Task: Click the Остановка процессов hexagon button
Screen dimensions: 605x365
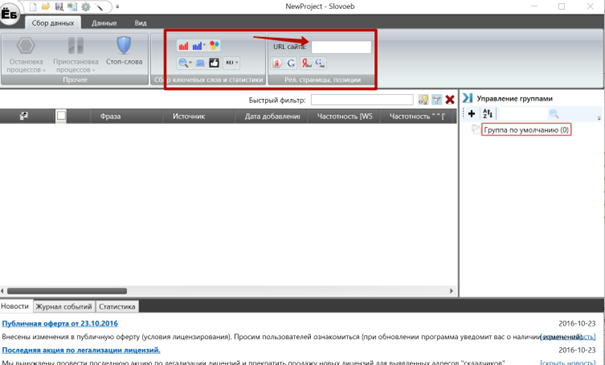Action: pyautogui.click(x=26, y=46)
